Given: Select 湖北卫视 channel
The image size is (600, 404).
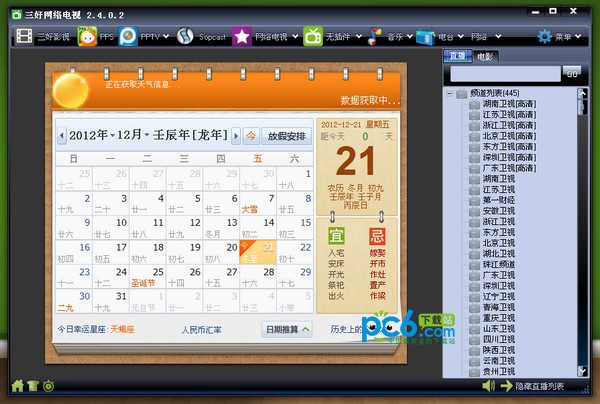Looking at the screenshot, I should coord(499,254).
